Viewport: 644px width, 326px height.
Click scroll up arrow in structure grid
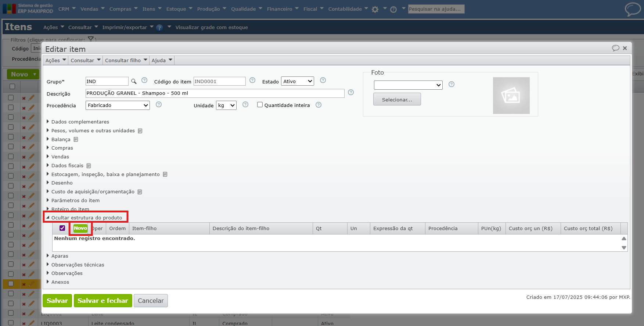(x=624, y=239)
